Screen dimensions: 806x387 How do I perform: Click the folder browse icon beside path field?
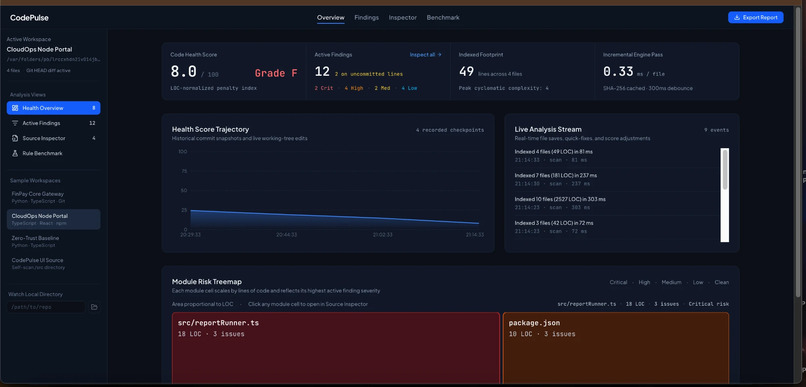[x=94, y=307]
